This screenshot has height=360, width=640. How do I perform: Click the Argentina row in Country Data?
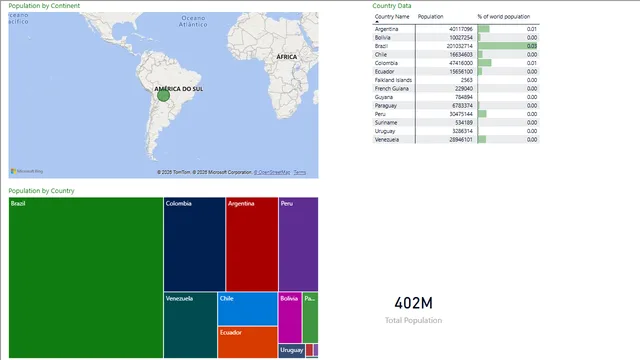pyautogui.click(x=456, y=29)
